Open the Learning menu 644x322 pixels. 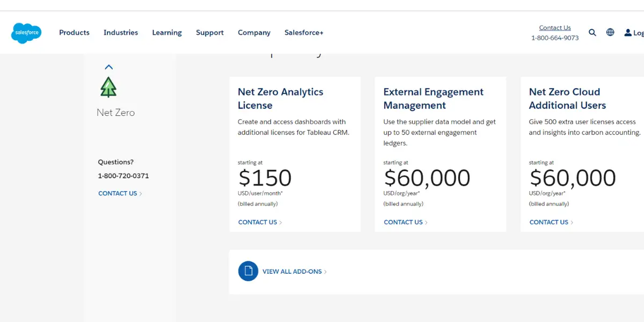167,33
